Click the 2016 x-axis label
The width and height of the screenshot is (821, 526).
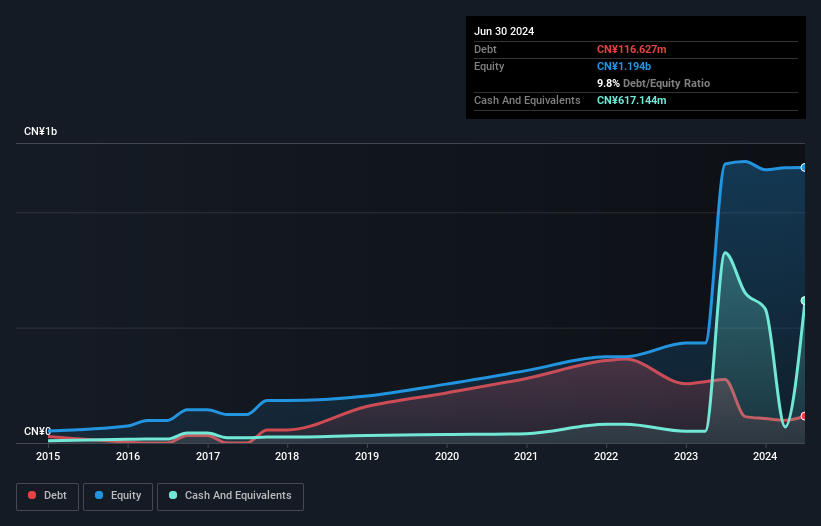pyautogui.click(x=128, y=456)
